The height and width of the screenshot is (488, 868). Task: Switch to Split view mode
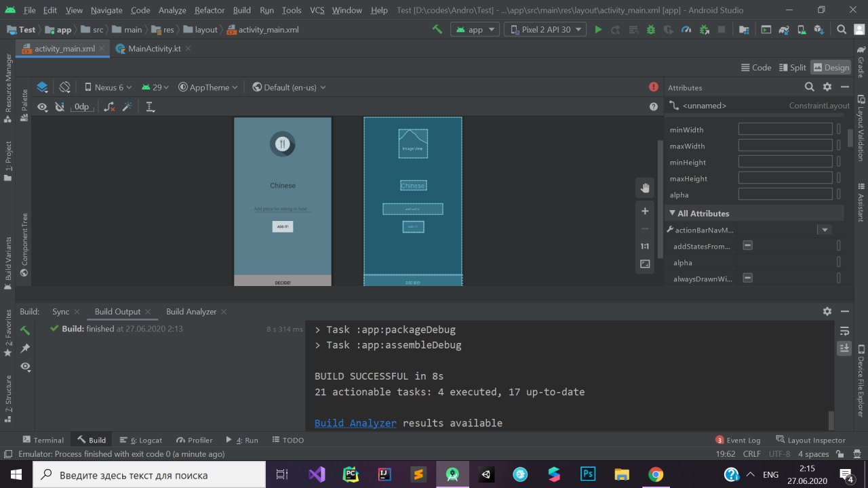792,67
